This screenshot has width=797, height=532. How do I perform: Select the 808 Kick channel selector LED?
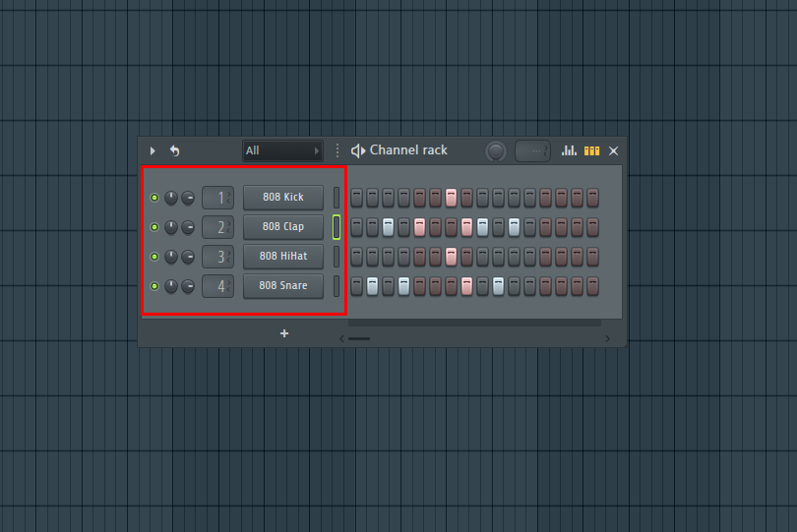(x=337, y=198)
